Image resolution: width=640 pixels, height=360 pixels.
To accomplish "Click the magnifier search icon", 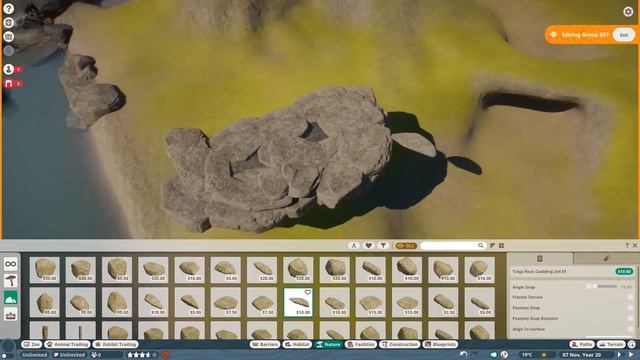I will click(480, 245).
